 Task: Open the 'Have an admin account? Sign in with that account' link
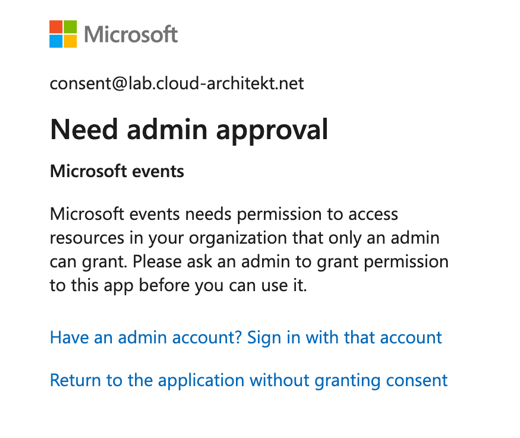246,337
